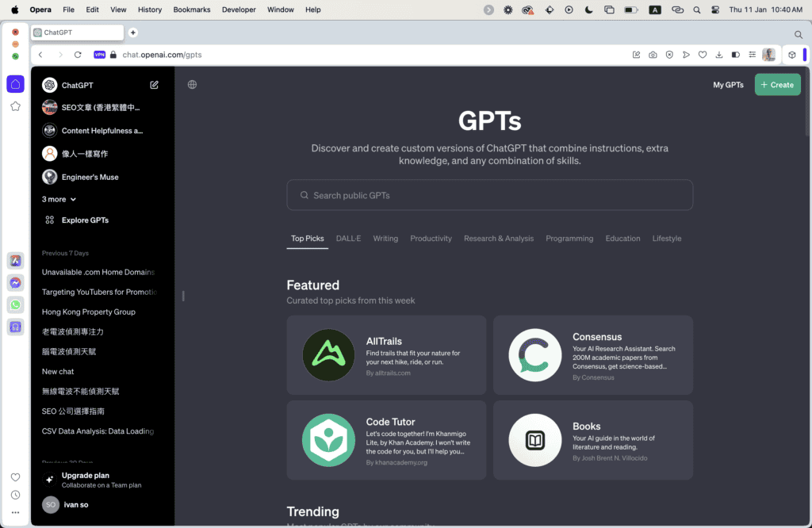This screenshot has width=812, height=528.
Task: Click the browser address bar URL
Action: point(162,55)
